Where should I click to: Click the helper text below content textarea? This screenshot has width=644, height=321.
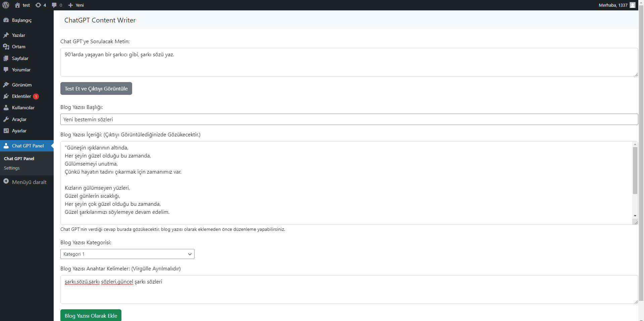[x=173, y=230]
